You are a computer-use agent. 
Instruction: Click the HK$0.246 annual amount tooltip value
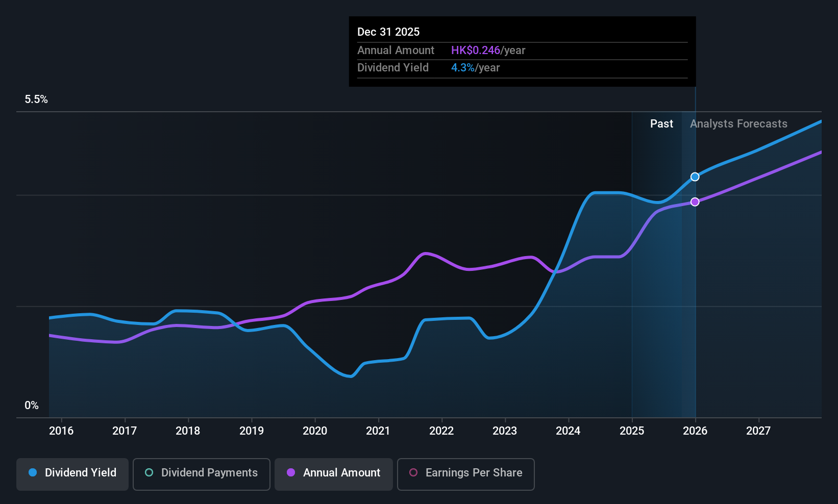[476, 51]
